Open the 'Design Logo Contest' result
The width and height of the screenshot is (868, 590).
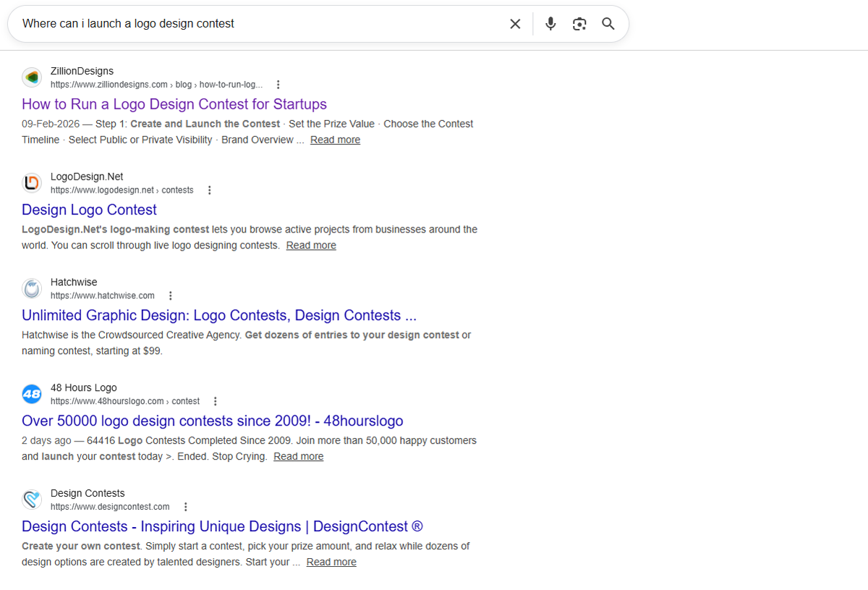(x=89, y=210)
